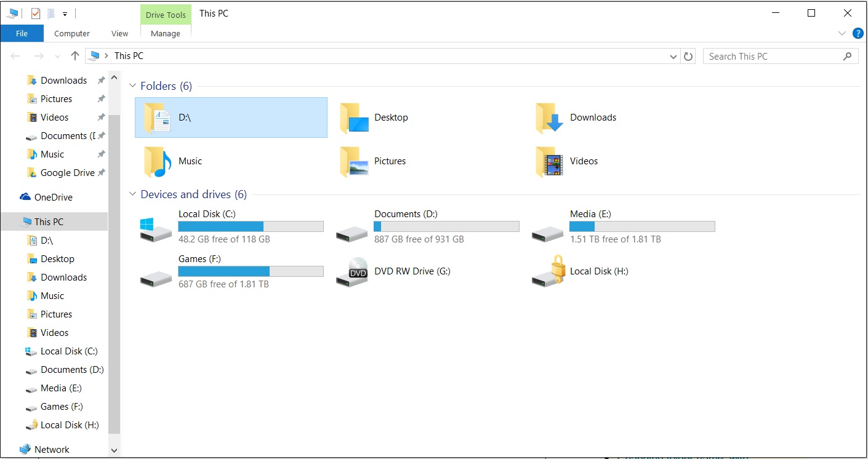Screen dimensions: 868x459
Task: Open the Customize Quick Access Toolbar dropdown
Action: 65,13
